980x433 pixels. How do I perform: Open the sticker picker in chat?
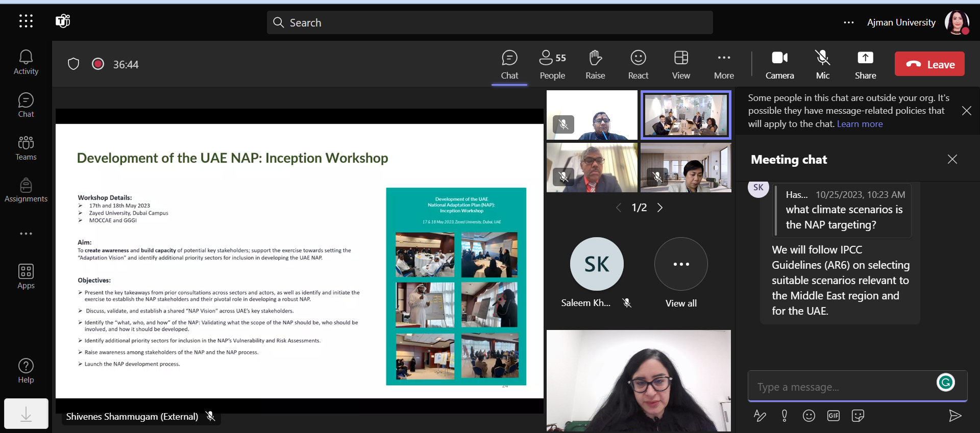pos(858,416)
